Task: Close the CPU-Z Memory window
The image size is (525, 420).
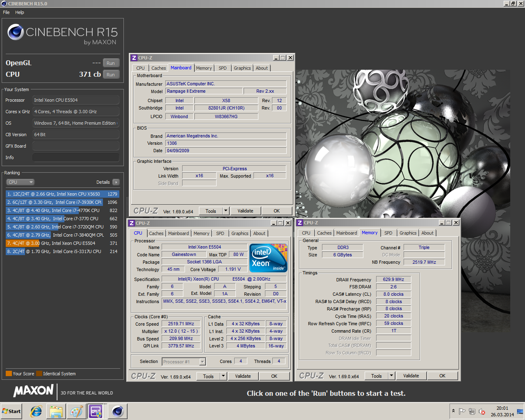Action: pos(456,223)
